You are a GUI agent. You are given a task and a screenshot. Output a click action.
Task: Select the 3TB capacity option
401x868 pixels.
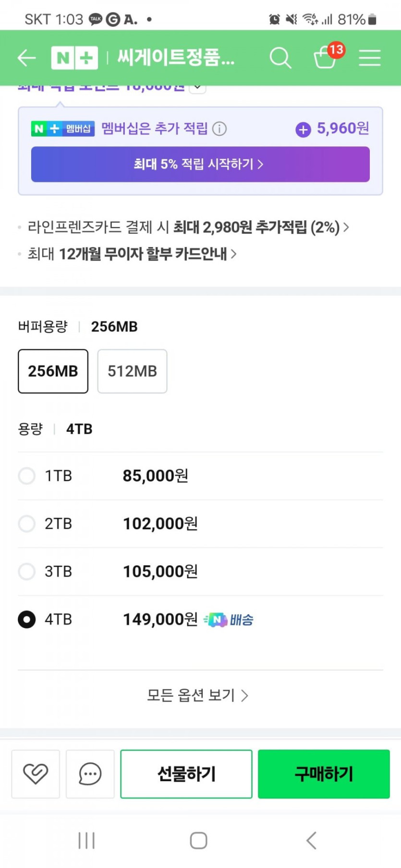pyautogui.click(x=27, y=571)
